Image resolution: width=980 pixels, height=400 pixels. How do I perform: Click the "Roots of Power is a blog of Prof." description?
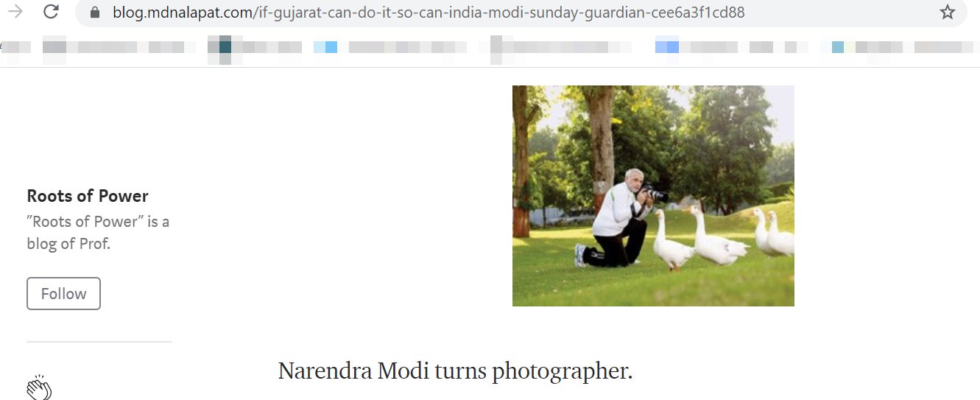click(99, 232)
